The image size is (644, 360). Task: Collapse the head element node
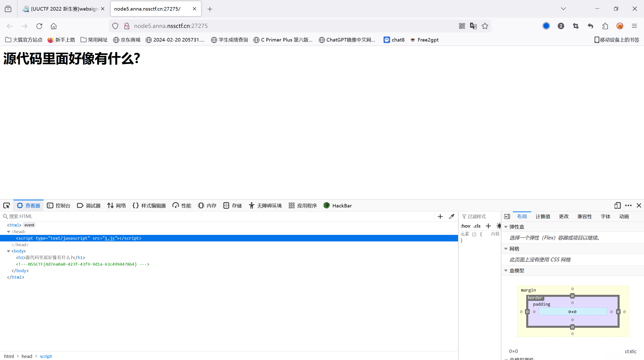[x=9, y=232]
